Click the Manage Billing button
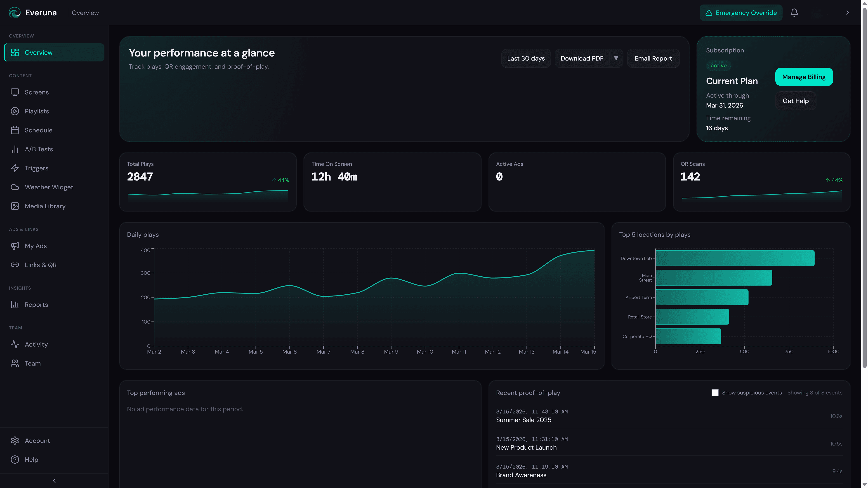This screenshot has width=868, height=488. pyautogui.click(x=804, y=77)
